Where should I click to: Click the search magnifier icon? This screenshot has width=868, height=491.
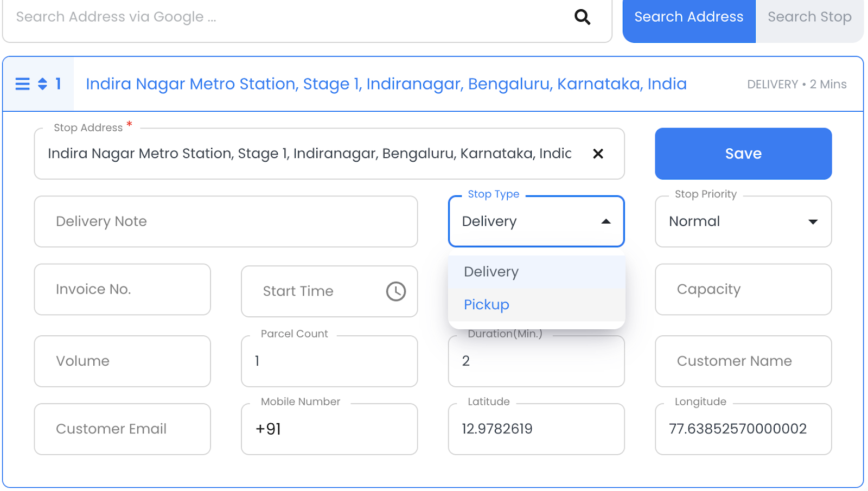point(582,17)
